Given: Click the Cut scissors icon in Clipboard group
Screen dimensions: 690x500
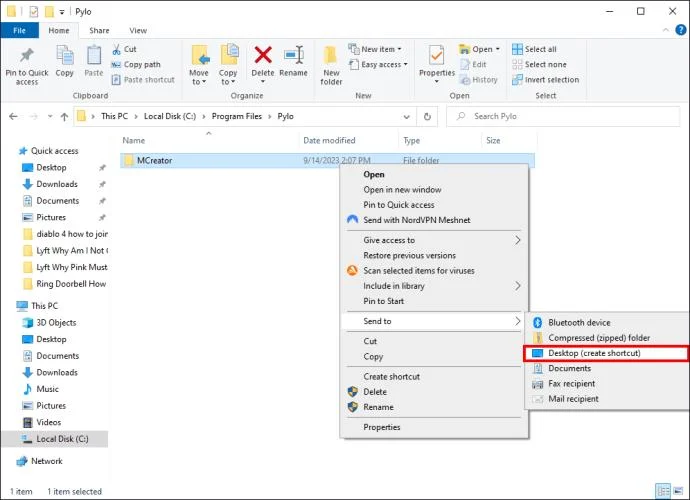Looking at the screenshot, I should click(116, 49).
